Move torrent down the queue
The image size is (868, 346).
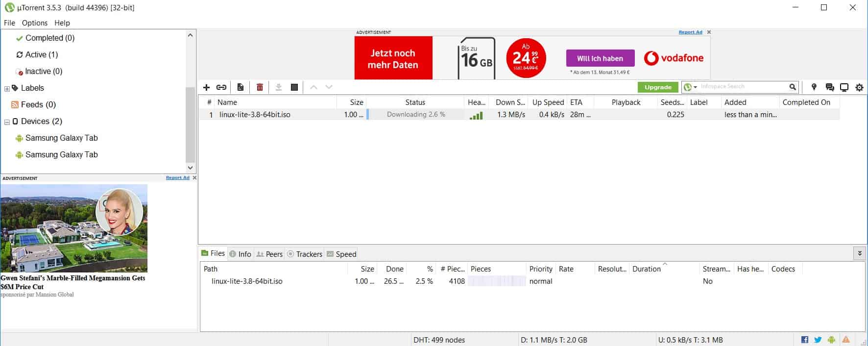point(329,87)
